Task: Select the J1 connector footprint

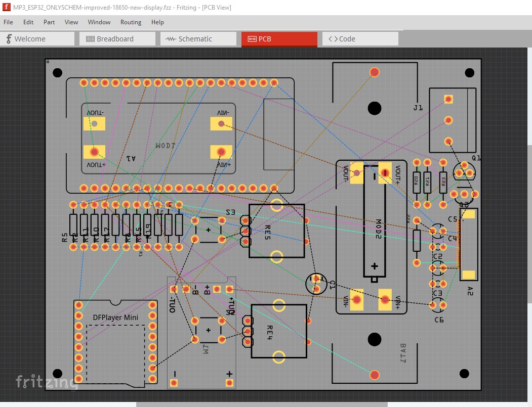Action: click(453, 120)
